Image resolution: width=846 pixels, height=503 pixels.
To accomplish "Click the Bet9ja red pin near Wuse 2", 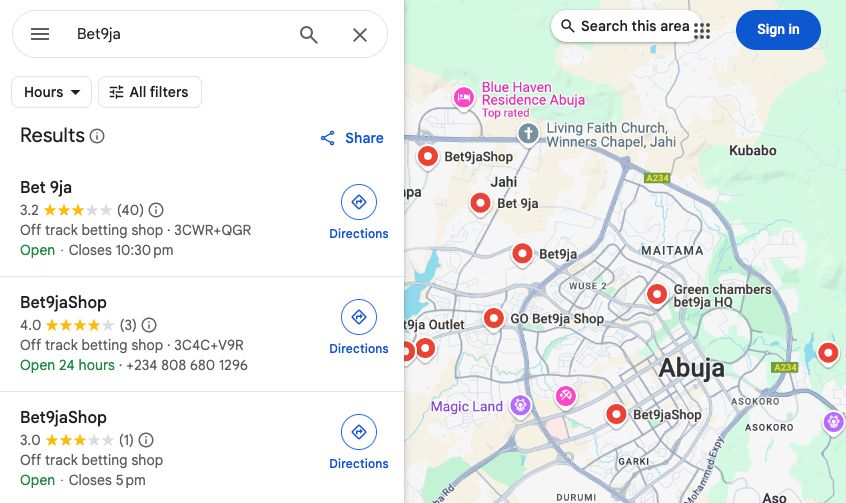I will pyautogui.click(x=522, y=254).
